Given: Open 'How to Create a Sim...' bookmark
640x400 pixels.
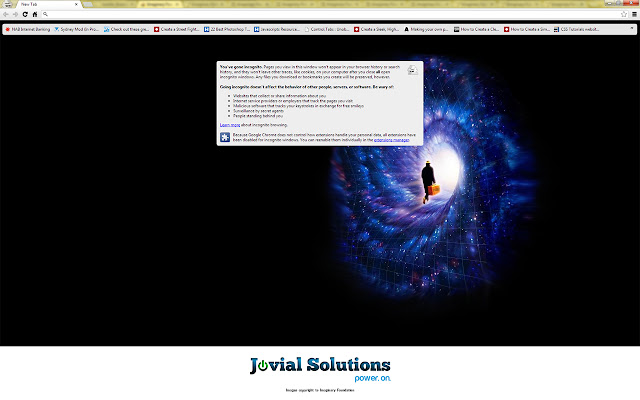Looking at the screenshot, I should pyautogui.click(x=527, y=29).
